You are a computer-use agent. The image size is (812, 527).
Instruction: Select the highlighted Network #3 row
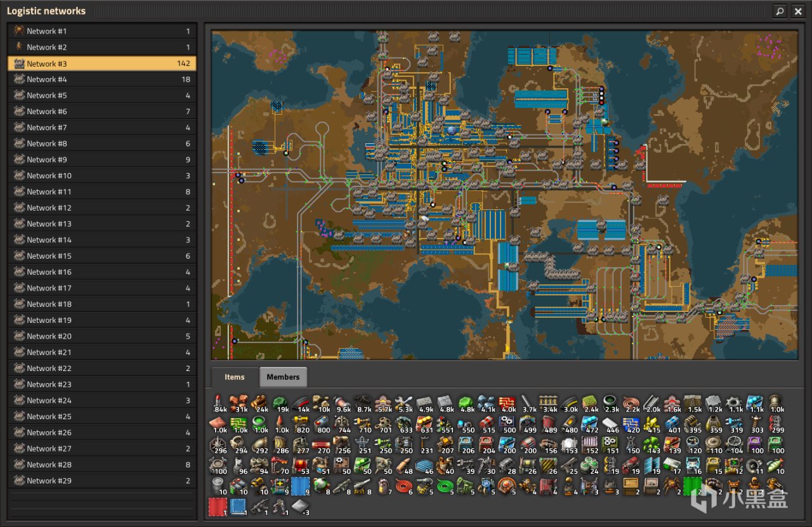coord(102,63)
